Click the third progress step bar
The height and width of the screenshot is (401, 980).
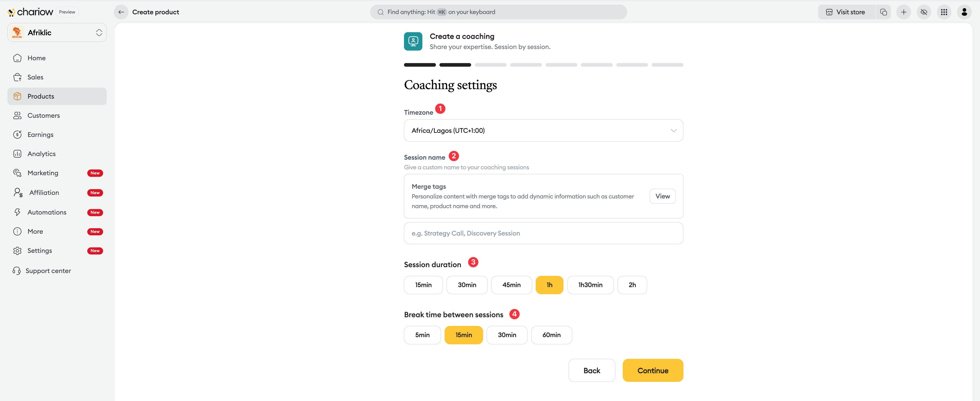pyautogui.click(x=490, y=65)
